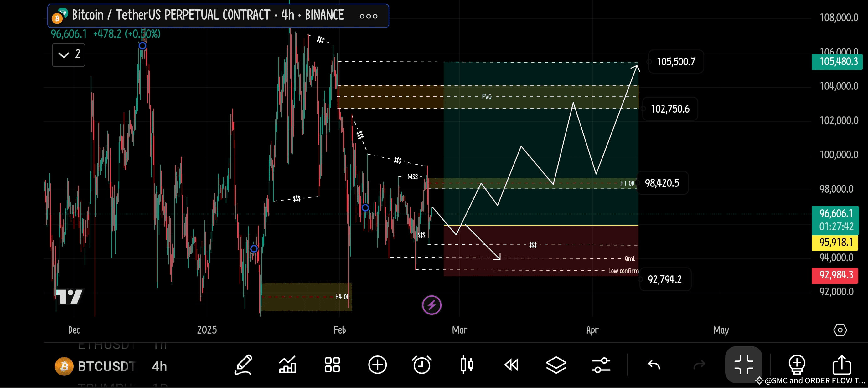Open the multi-chart layout grid icon
Screen dimensions: 868x388
coord(332,365)
